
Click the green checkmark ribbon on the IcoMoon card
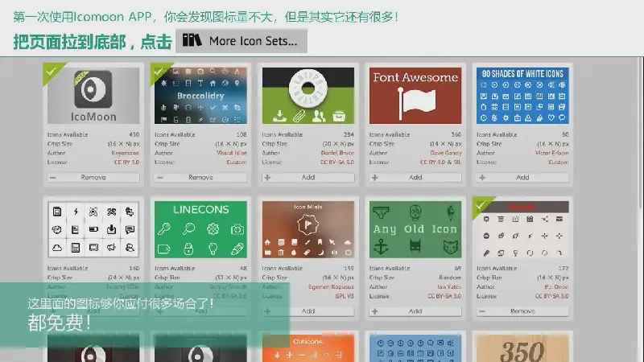pyautogui.click(x=52, y=72)
